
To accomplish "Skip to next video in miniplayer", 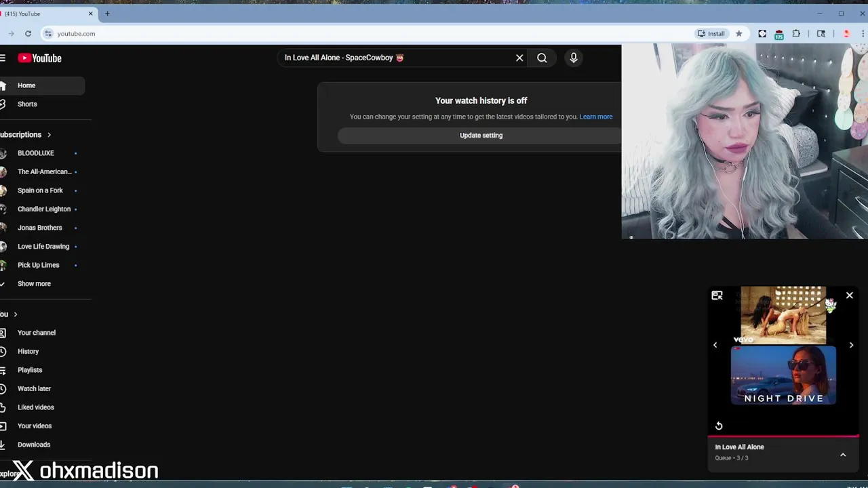I will 851,345.
